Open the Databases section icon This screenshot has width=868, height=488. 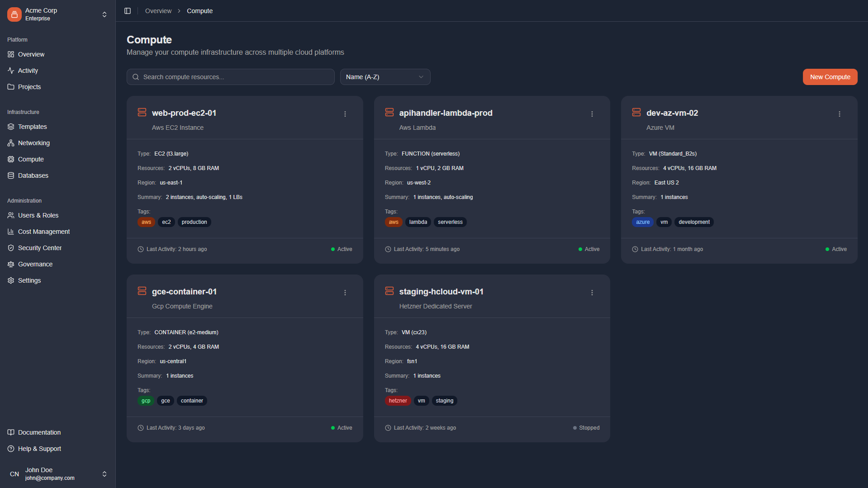(10, 175)
